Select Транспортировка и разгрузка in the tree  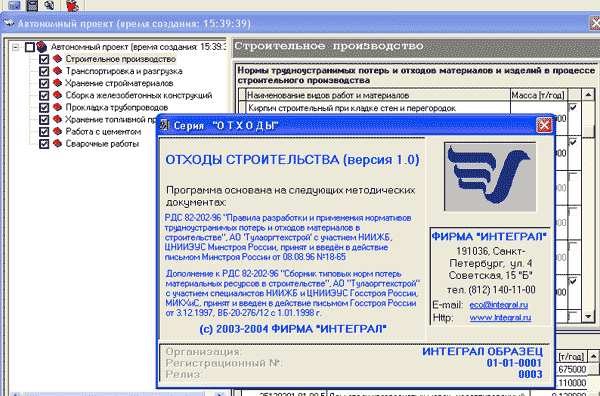[x=124, y=71]
